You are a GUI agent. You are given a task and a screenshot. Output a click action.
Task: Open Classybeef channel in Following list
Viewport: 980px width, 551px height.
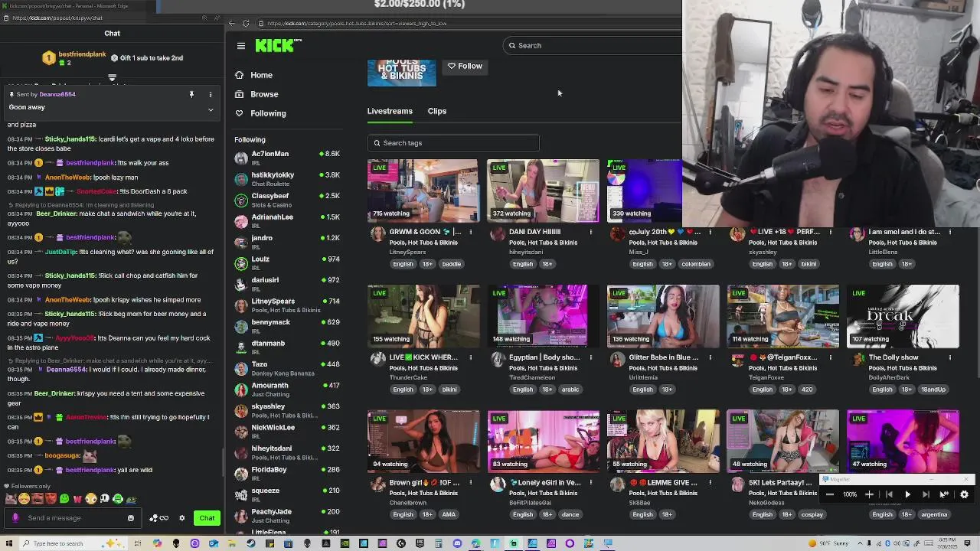287,200
